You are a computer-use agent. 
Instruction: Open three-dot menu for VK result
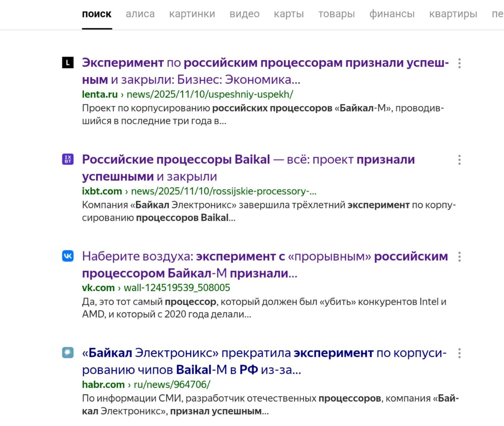click(459, 257)
